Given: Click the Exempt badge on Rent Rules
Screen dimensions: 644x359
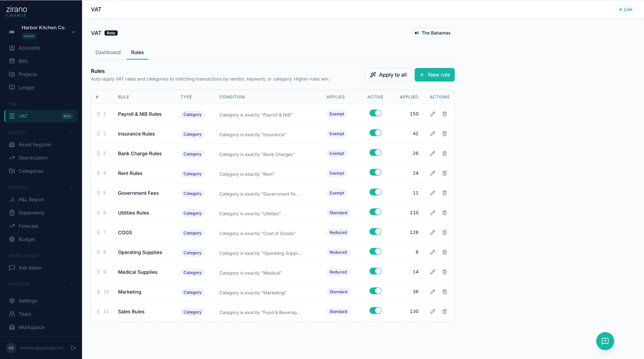Looking at the screenshot, I should click(337, 173).
